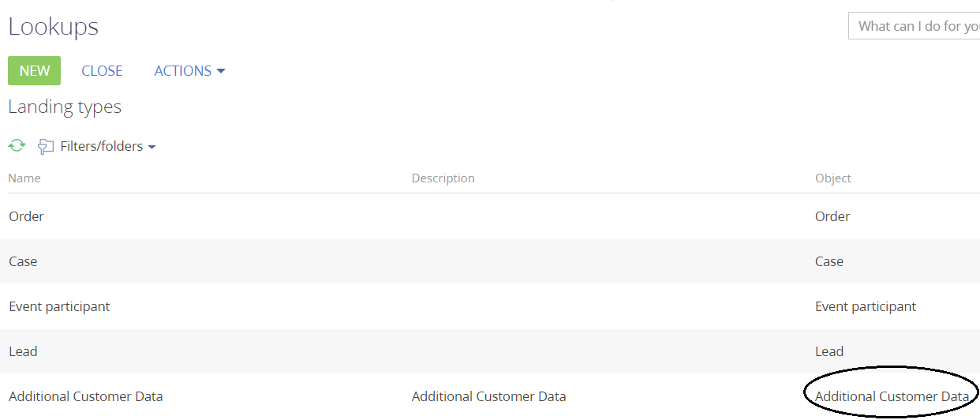Screen dimensions: 980x420
Task: Select Additional Customer Data in Name column
Action: tap(85, 396)
